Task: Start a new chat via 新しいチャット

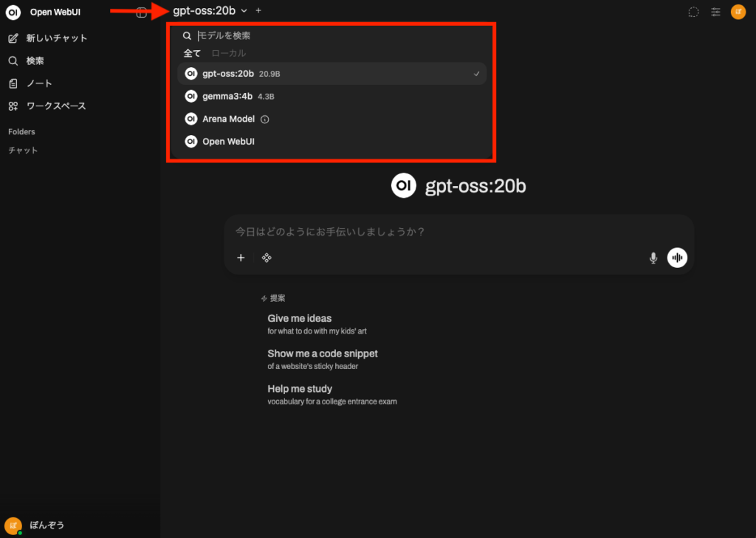Action: 56,38
